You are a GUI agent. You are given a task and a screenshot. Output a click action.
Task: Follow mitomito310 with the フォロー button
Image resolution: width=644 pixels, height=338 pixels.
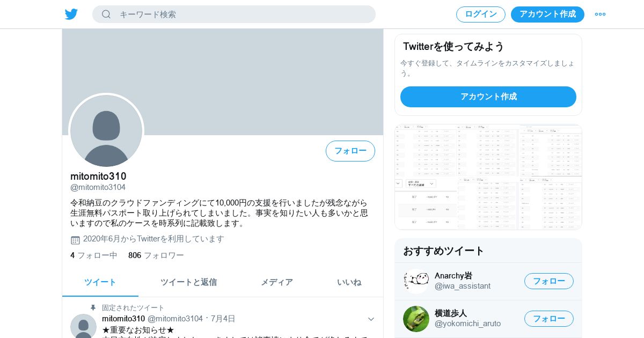tap(350, 151)
